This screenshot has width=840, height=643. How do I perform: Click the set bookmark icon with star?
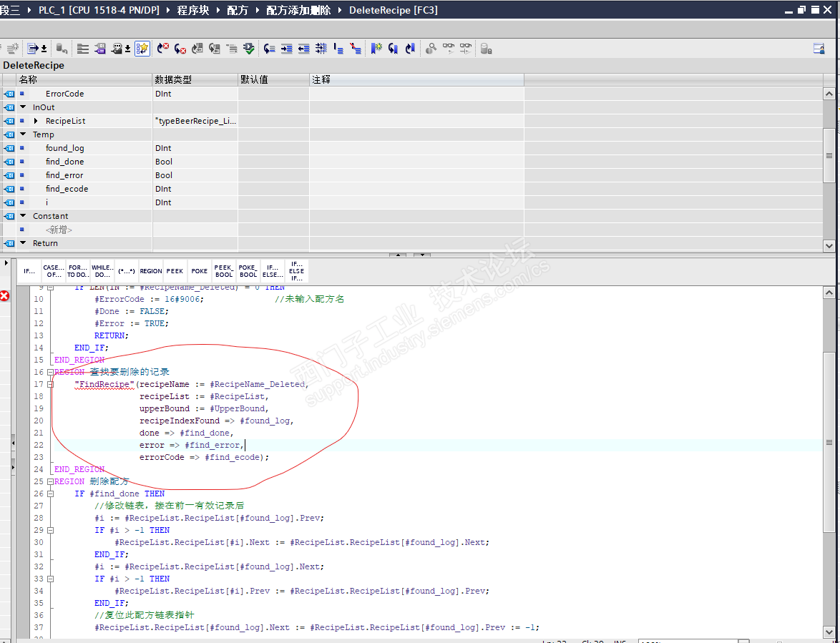coord(376,49)
